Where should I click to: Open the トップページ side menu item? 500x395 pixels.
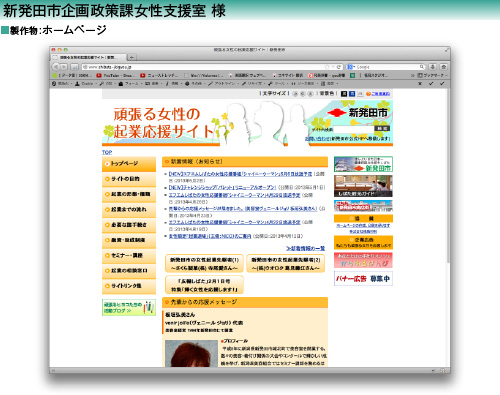point(129,164)
